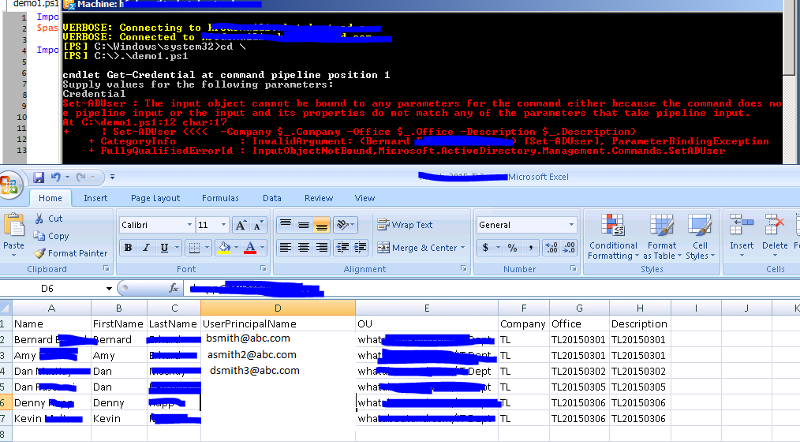
Task: Open Conditional Formatting menu
Action: pyautogui.click(x=613, y=236)
